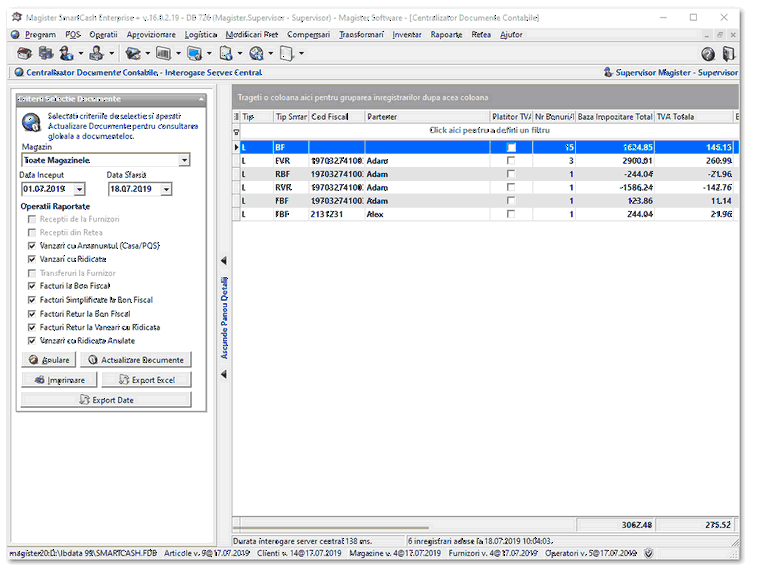767x577 pixels.
Task: Click the Export Date button
Action: pyautogui.click(x=106, y=400)
